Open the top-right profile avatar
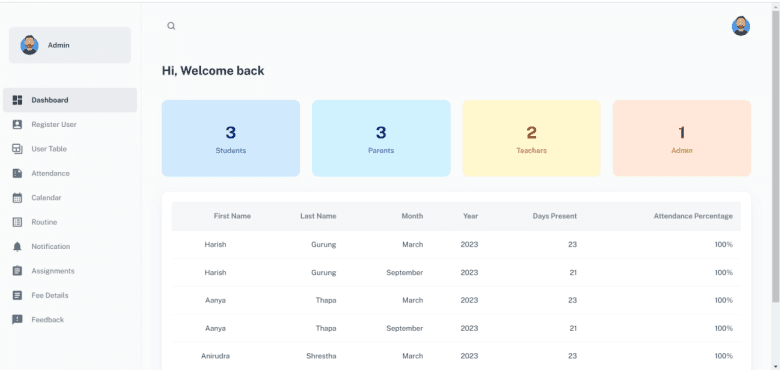The height and width of the screenshot is (370, 782). (741, 26)
